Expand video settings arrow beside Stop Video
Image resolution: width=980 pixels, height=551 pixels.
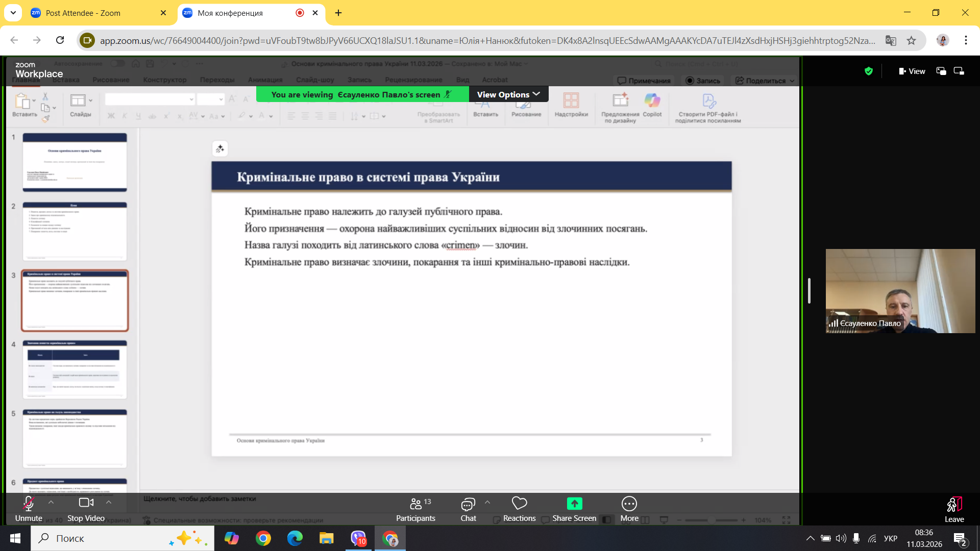[109, 503]
